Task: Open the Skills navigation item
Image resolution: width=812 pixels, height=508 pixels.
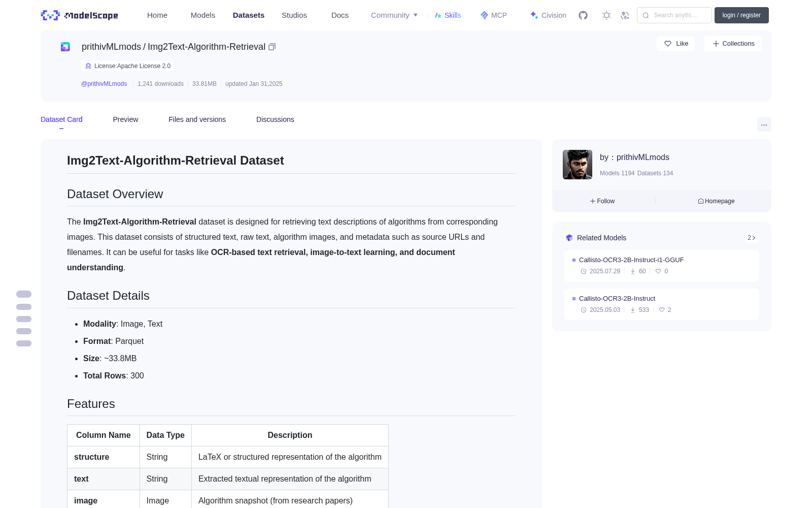Action: point(448,15)
